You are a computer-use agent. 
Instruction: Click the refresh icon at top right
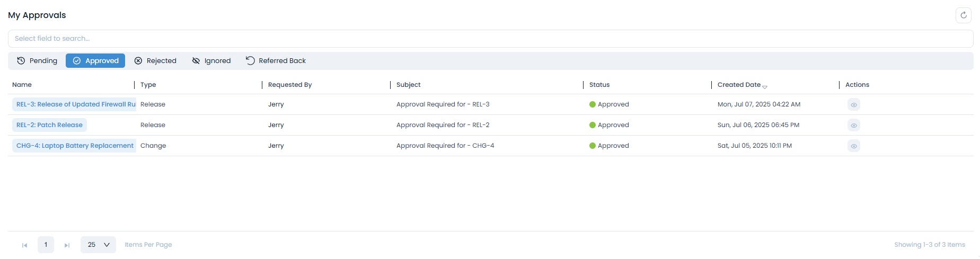pyautogui.click(x=963, y=15)
